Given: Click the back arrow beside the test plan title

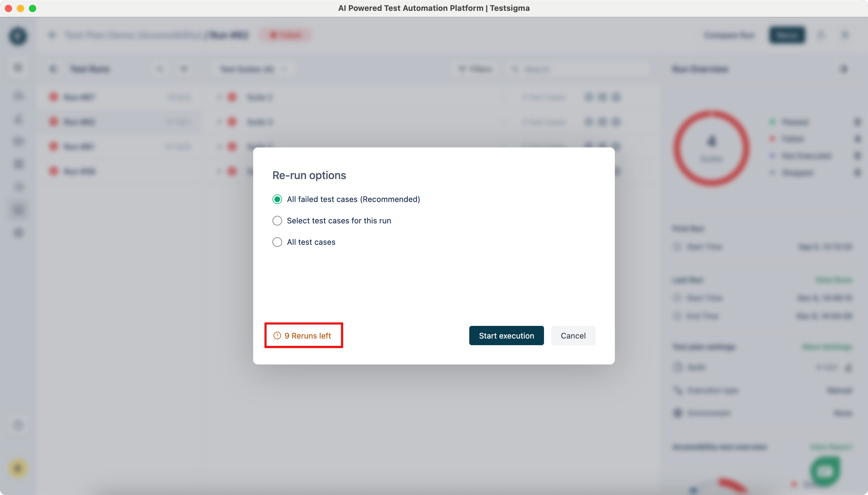Looking at the screenshot, I should click(x=52, y=35).
